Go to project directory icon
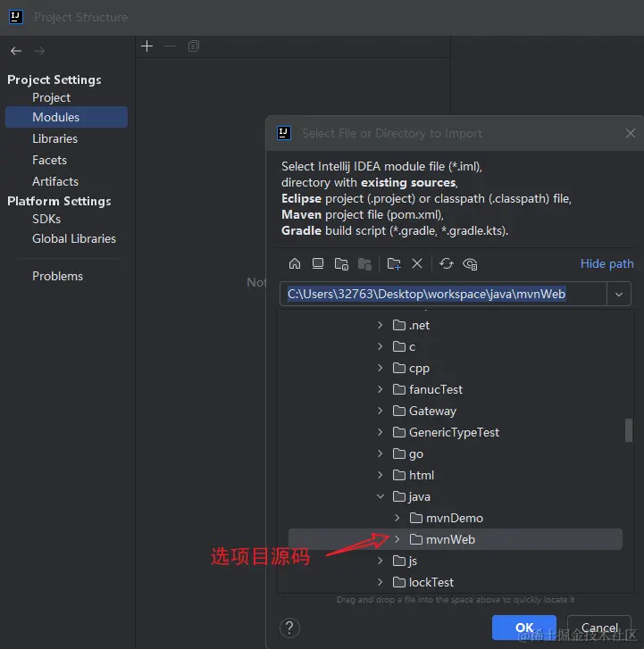 341,264
